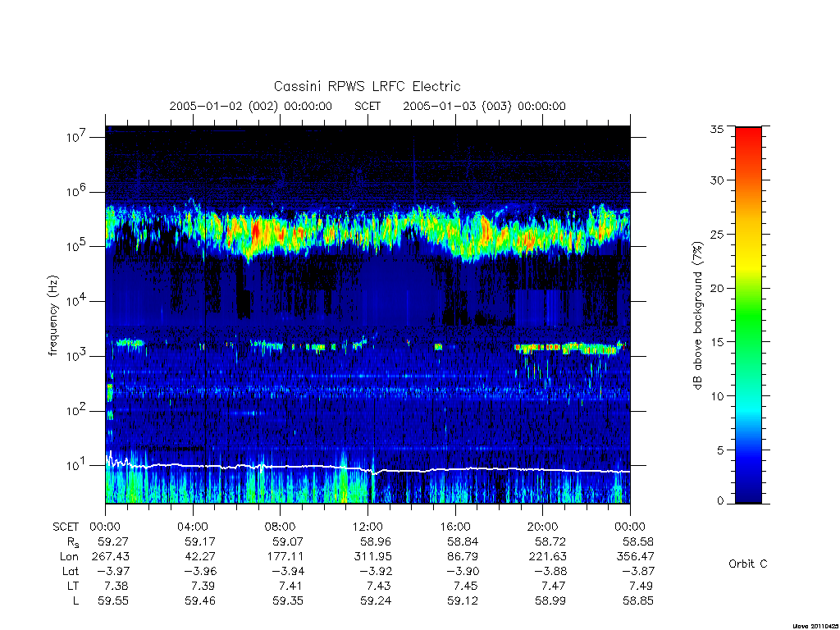Click the color bar tick label '25'
This screenshot has height=630, width=840.
pos(716,234)
